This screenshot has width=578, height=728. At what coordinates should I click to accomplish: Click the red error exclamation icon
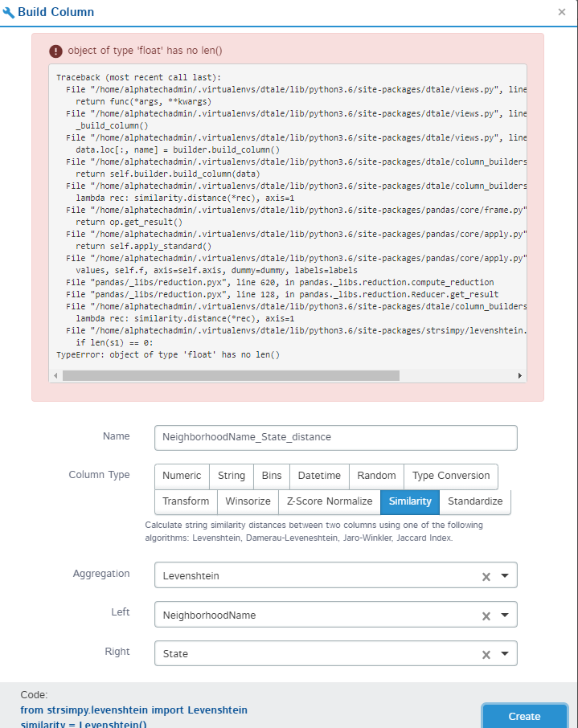(55, 51)
